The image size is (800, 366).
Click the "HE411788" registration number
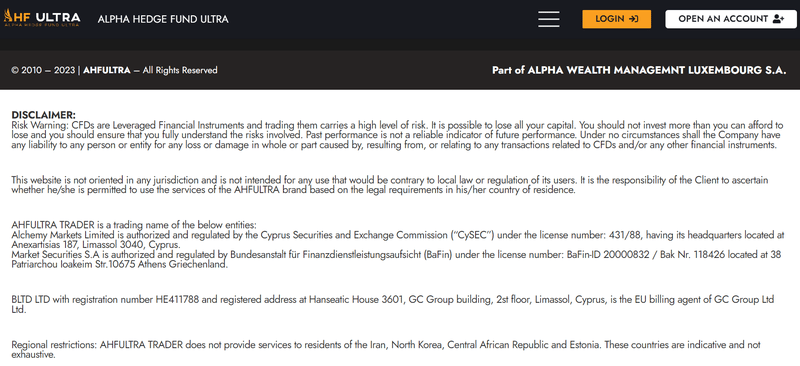177,300
